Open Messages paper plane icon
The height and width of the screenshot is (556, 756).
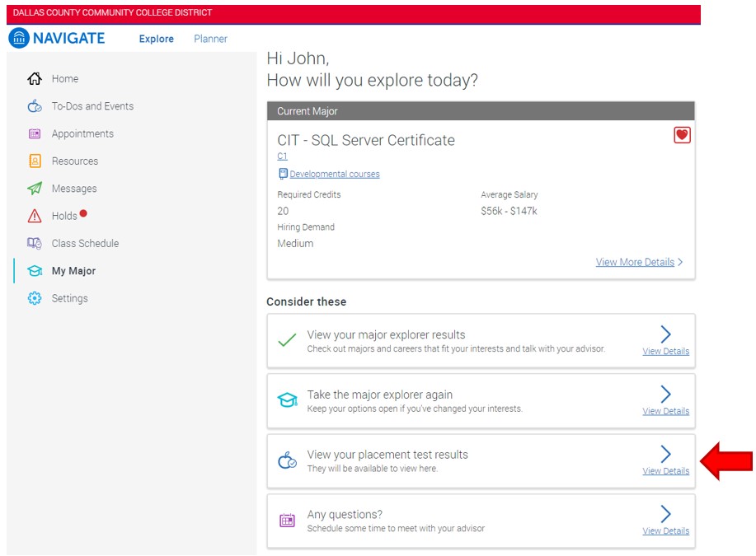(x=35, y=189)
